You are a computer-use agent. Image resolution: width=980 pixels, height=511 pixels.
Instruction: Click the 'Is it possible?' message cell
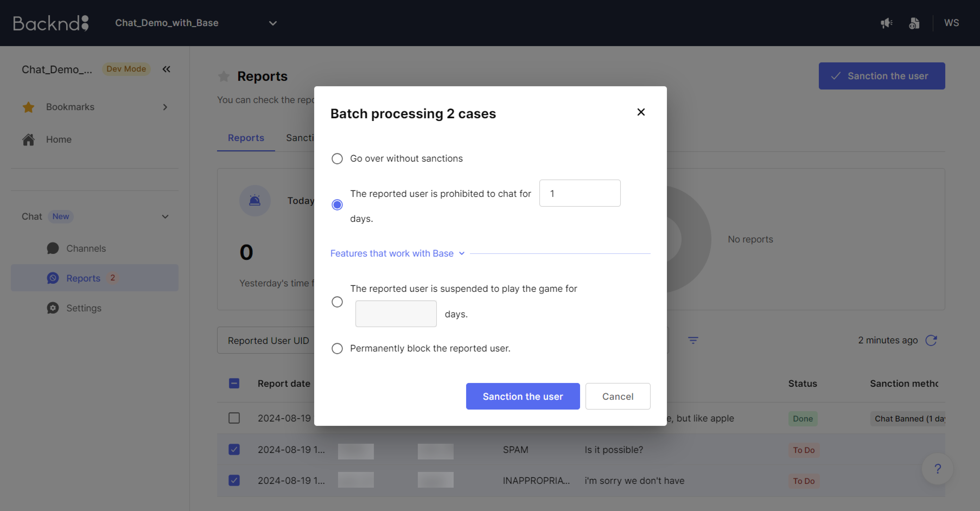614,450
